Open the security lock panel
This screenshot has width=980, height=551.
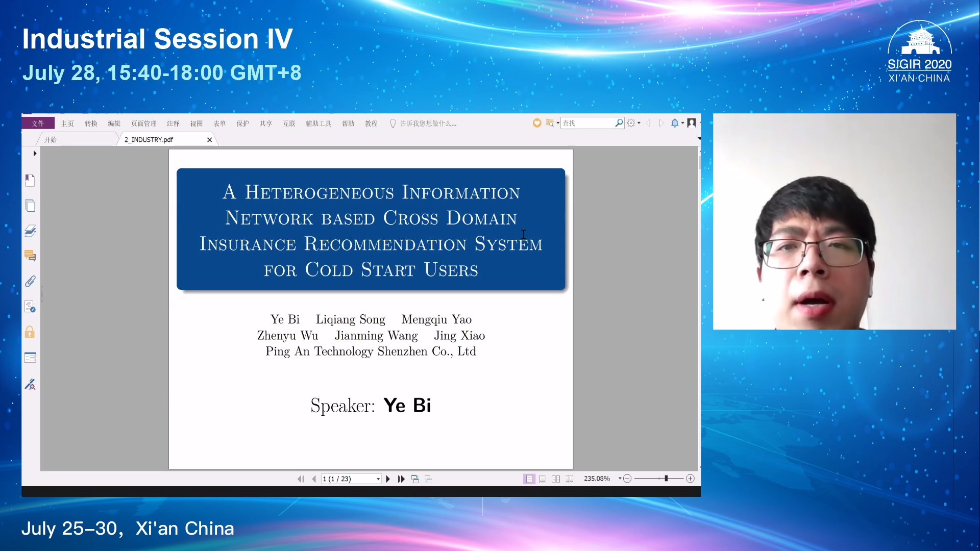click(30, 332)
